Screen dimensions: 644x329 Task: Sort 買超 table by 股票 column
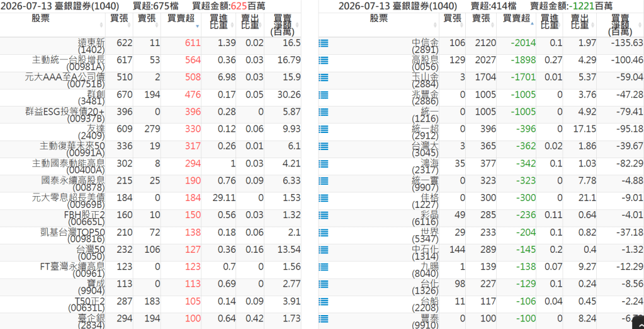click(53, 25)
